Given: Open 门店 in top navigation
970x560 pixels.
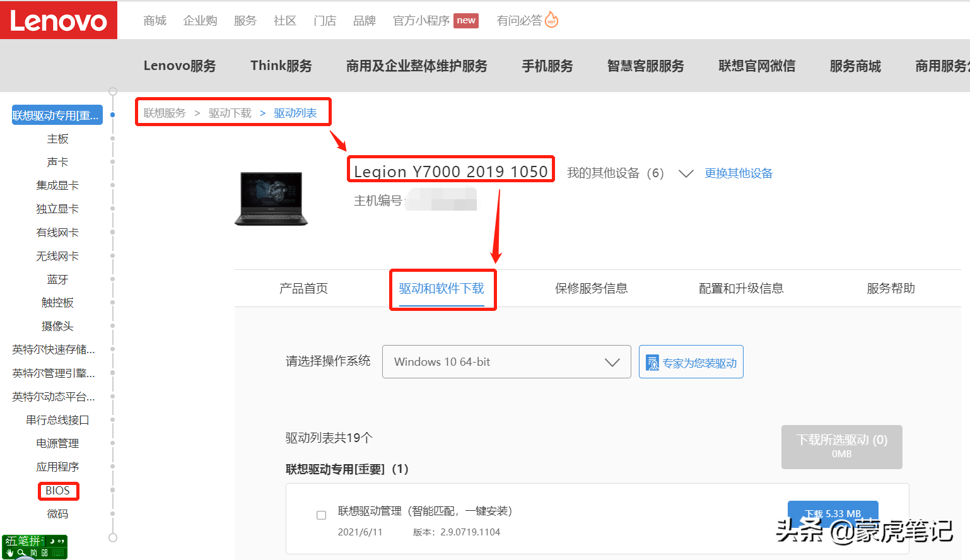Looking at the screenshot, I should [325, 21].
